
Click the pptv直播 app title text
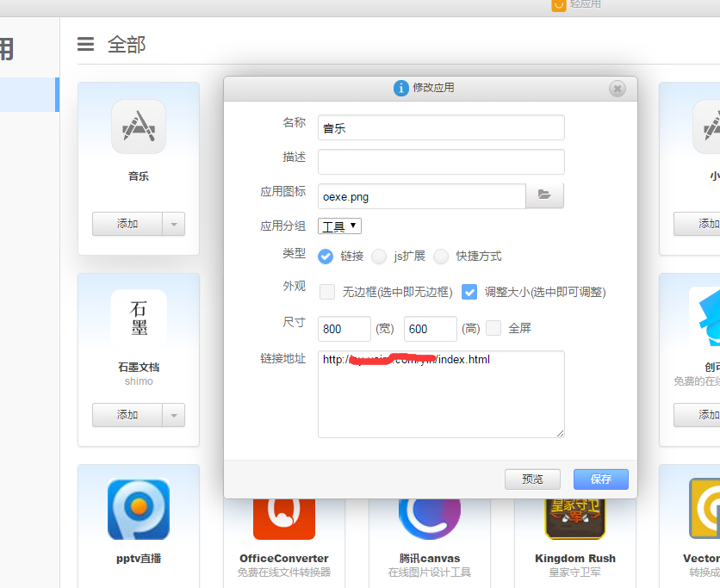click(x=139, y=559)
